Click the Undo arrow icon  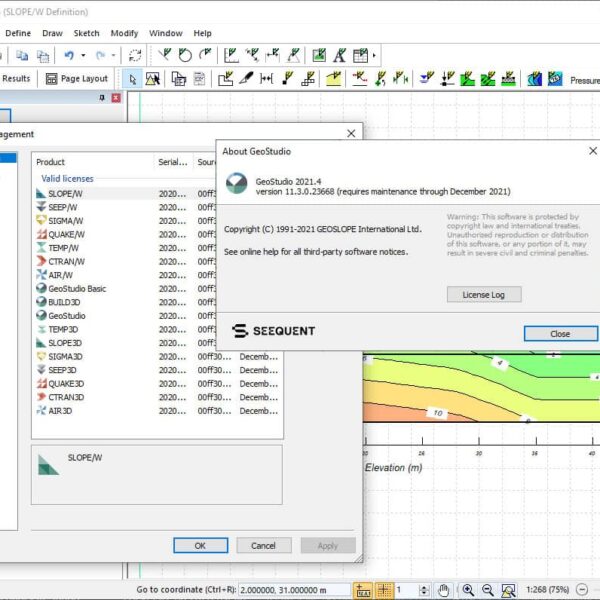69,56
